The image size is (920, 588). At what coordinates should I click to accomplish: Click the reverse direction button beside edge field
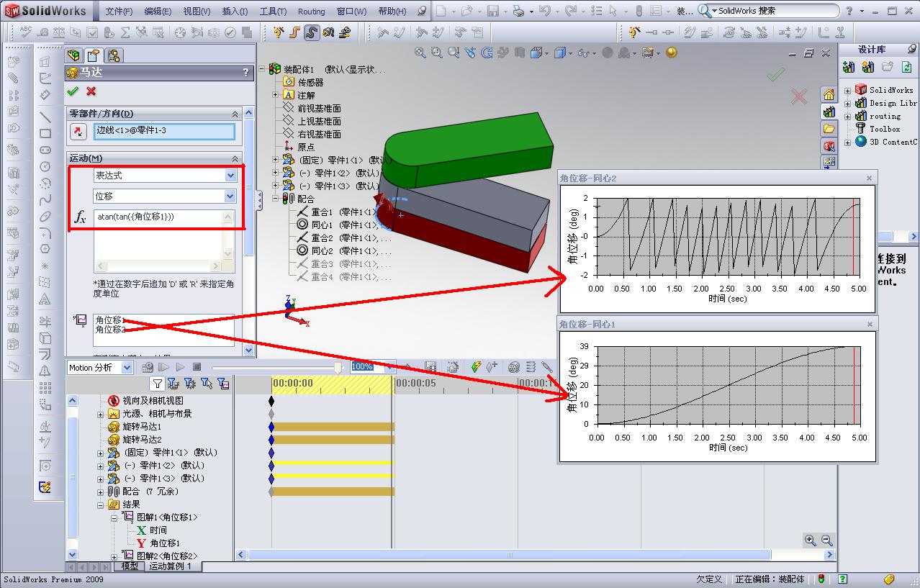[78, 132]
